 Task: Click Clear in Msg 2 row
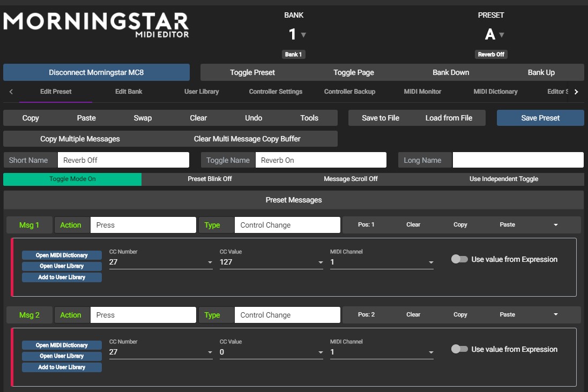(413, 315)
